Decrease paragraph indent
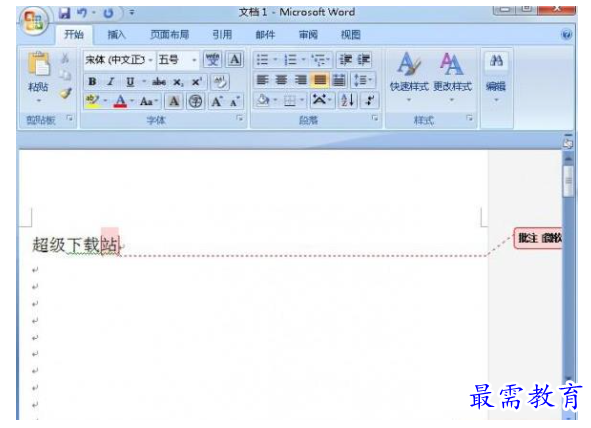The height and width of the screenshot is (428, 591). (345, 60)
